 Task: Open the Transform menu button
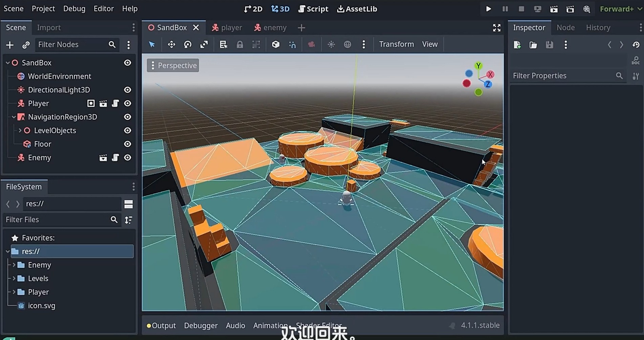[396, 44]
